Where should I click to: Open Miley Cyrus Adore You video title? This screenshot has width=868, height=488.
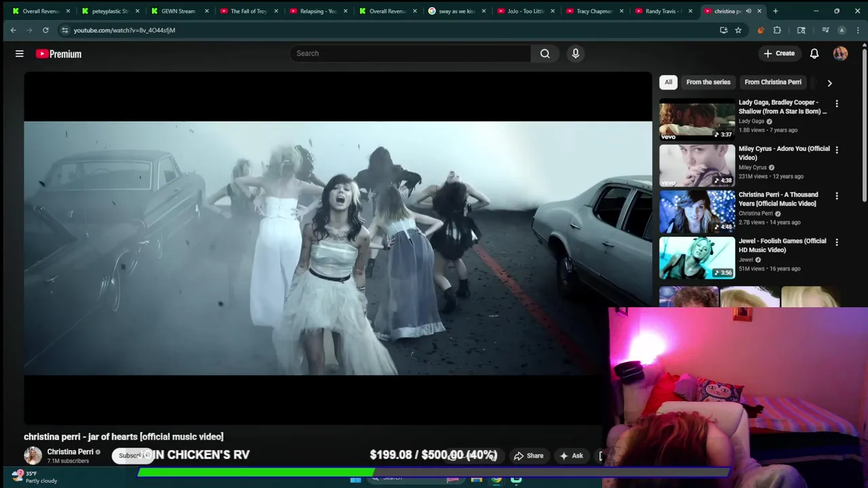pos(784,152)
